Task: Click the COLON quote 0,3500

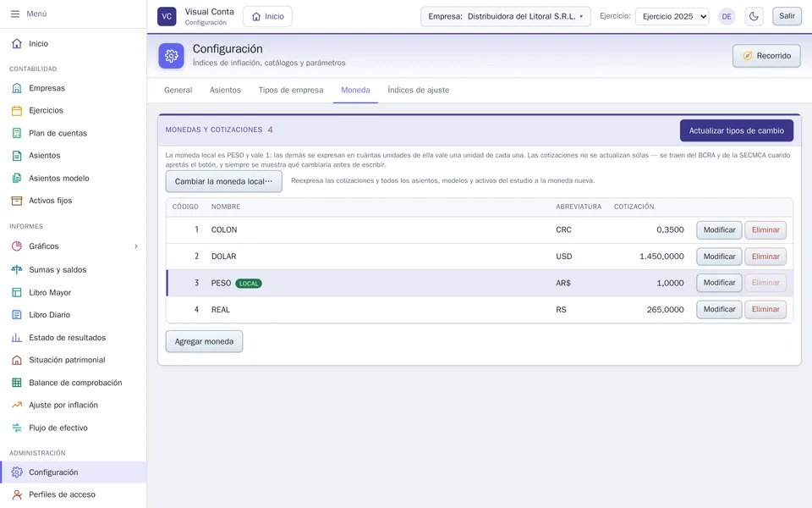Action: [670, 229]
